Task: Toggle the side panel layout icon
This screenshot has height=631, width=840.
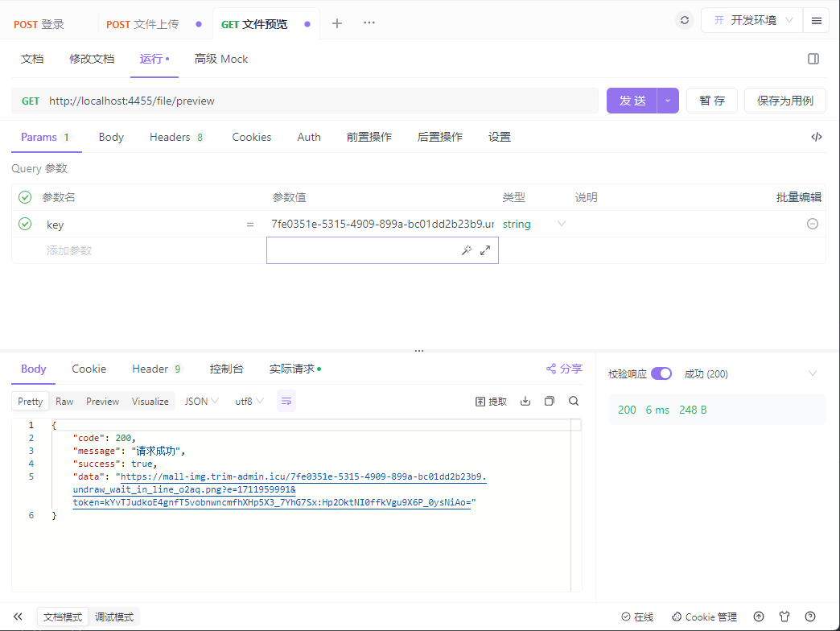Action: [x=813, y=59]
